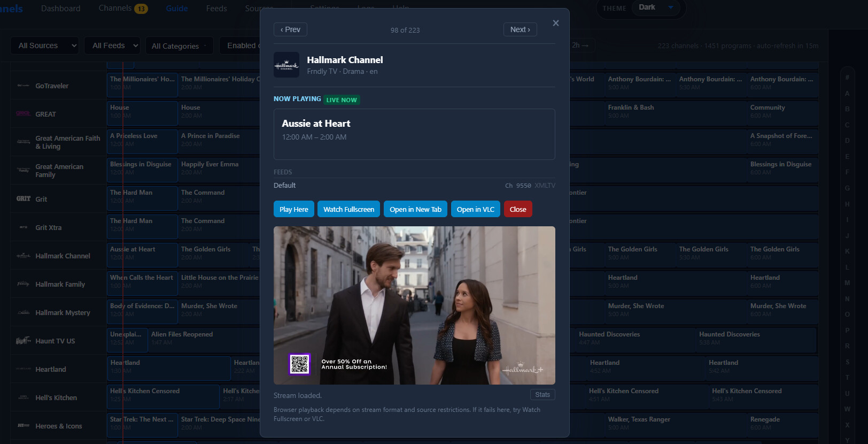Open the Feeds page
Screen dimensions: 868x444
tap(216, 9)
